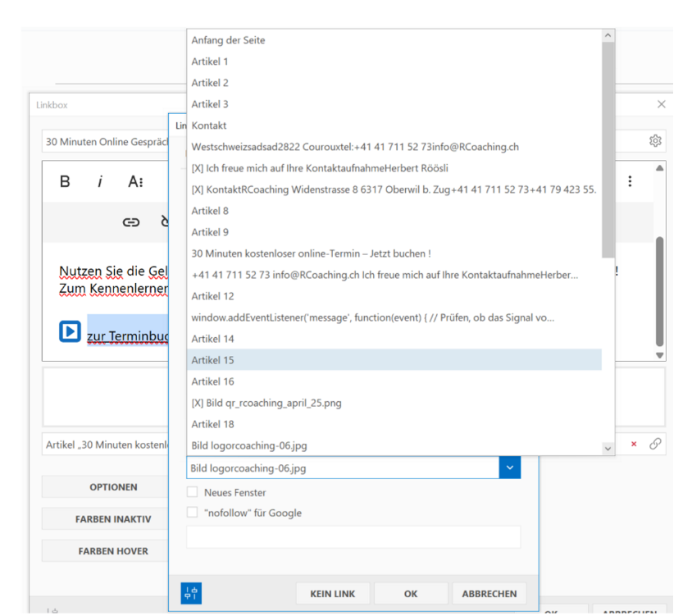The width and height of the screenshot is (692, 616).
Task: Click the blue play arrow icon
Action: click(x=70, y=331)
